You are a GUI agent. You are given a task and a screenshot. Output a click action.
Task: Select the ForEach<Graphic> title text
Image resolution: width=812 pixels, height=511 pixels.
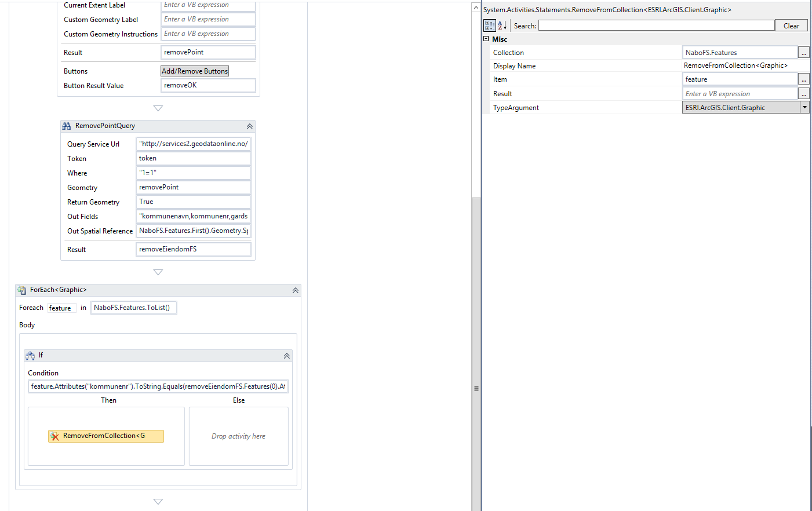coord(59,290)
